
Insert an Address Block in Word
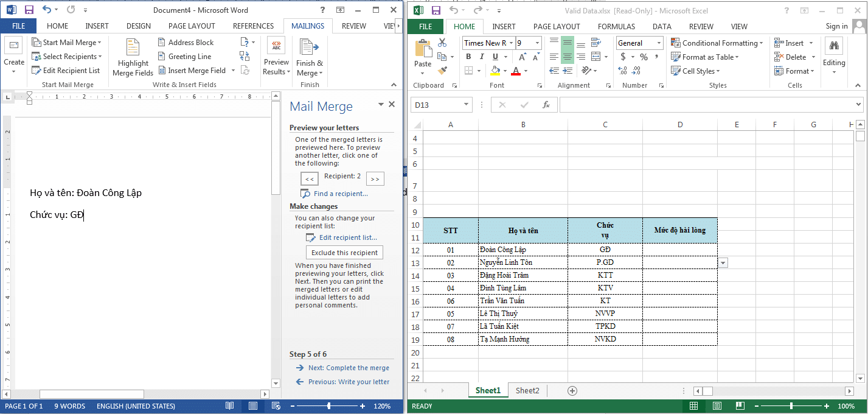point(186,42)
